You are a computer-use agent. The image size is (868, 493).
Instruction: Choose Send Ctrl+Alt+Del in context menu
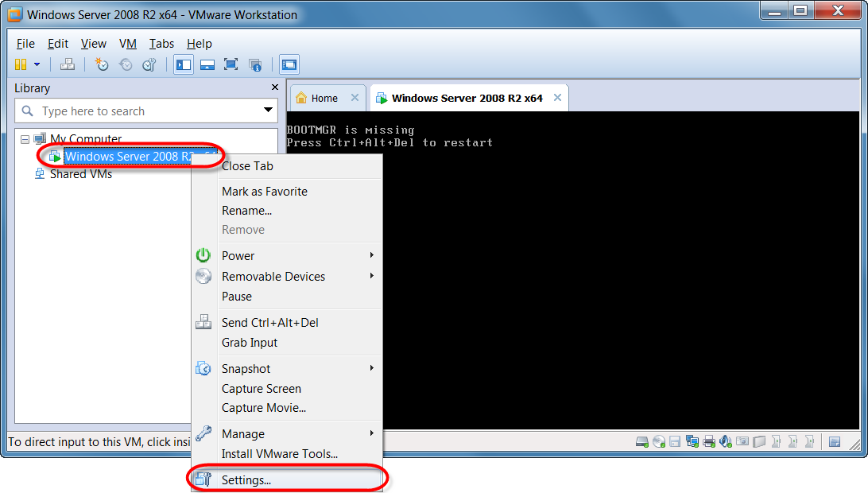pyautogui.click(x=287, y=322)
